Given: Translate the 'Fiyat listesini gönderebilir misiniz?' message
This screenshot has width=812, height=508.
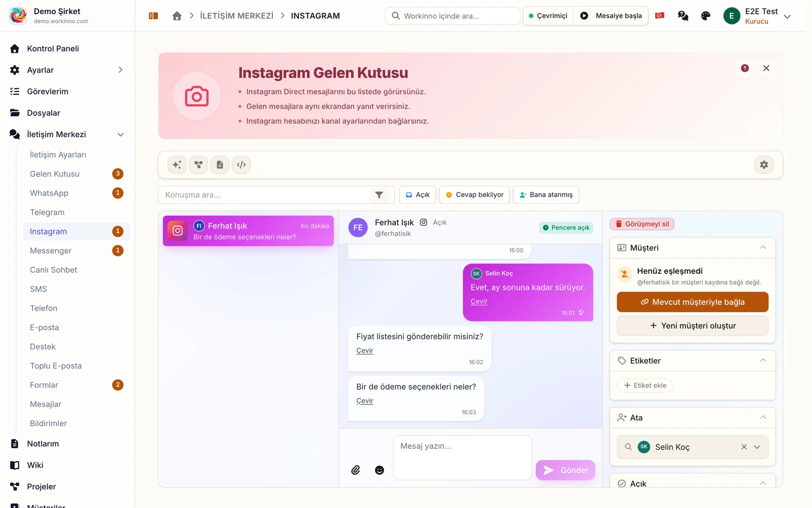Looking at the screenshot, I should click(x=364, y=351).
